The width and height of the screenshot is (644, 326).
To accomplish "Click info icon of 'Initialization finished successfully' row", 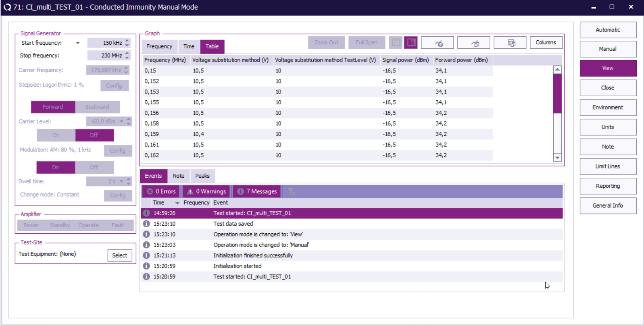I will click(146, 255).
